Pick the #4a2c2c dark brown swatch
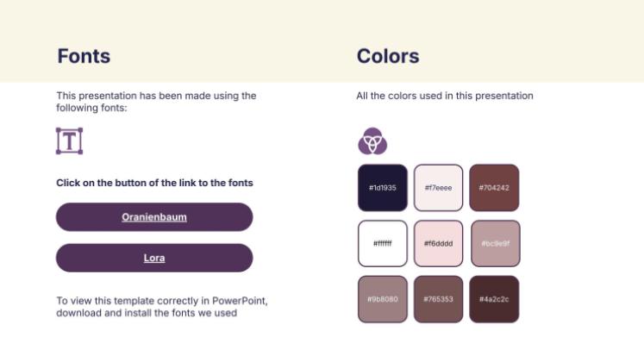644x362 pixels. click(494, 299)
